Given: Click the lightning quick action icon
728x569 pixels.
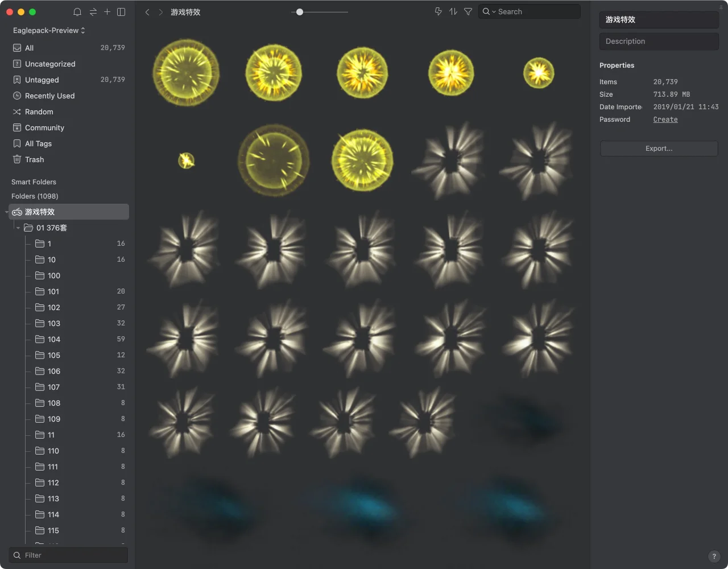Looking at the screenshot, I should (438, 11).
